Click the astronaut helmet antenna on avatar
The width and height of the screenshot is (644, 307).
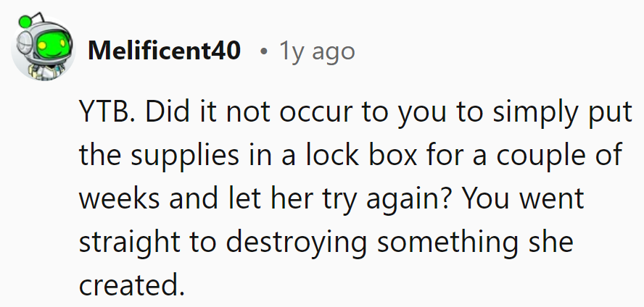click(x=37, y=16)
